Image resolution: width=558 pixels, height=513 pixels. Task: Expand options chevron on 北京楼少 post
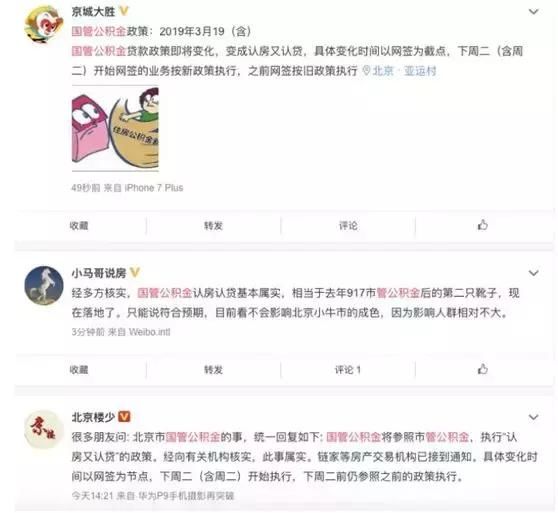click(x=533, y=417)
